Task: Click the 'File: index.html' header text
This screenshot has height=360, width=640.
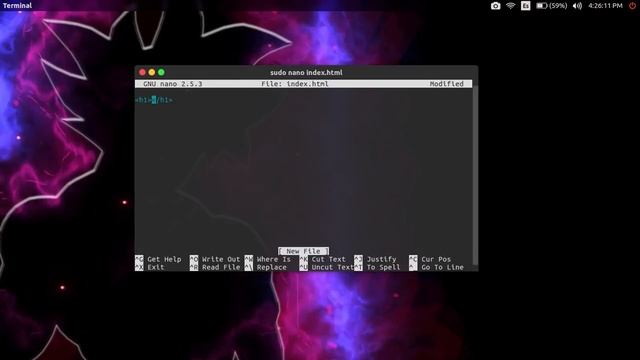Action: point(295,84)
